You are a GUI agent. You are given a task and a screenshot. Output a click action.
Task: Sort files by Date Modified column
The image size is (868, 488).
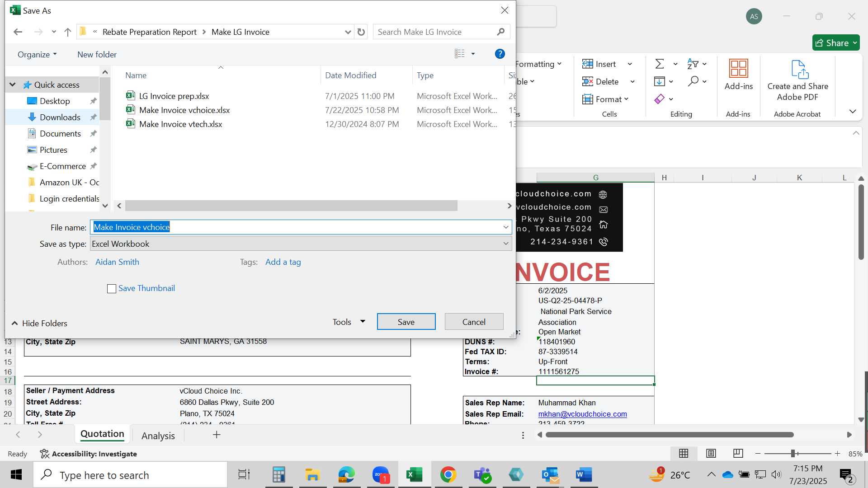pyautogui.click(x=350, y=75)
